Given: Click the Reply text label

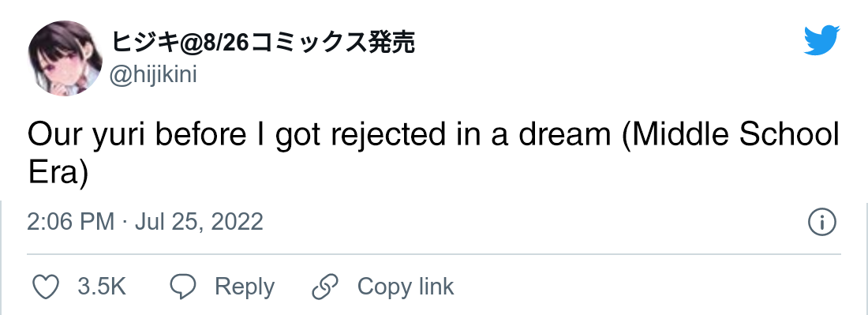Looking at the screenshot, I should pyautogui.click(x=244, y=287).
